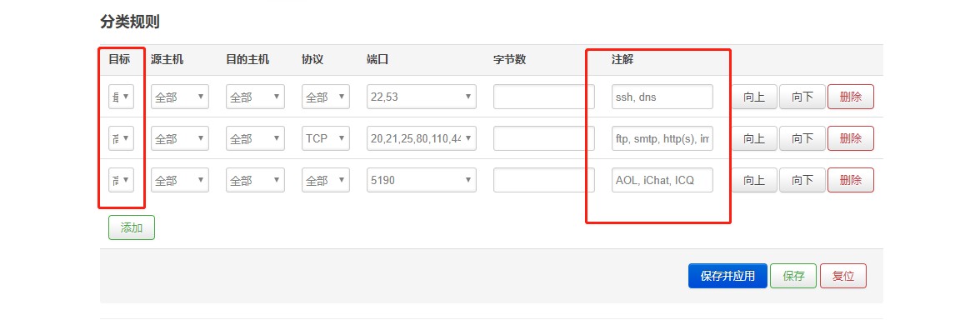Click byte count field in AOL, iChat row
The height and width of the screenshot is (325, 980).
[543, 180]
